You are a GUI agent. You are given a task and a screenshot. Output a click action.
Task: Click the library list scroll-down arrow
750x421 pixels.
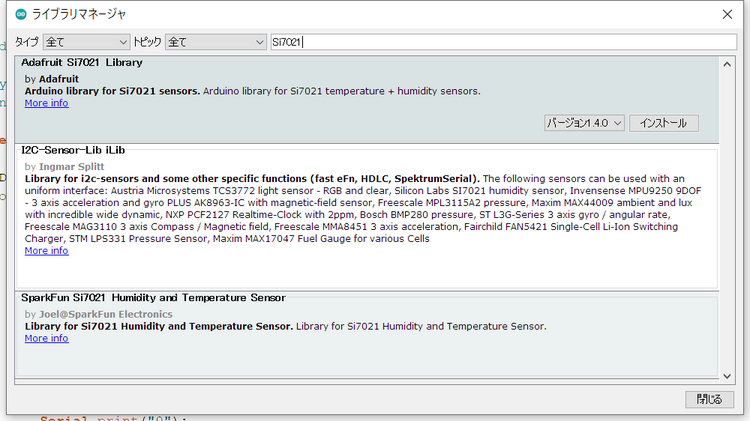[x=727, y=376]
